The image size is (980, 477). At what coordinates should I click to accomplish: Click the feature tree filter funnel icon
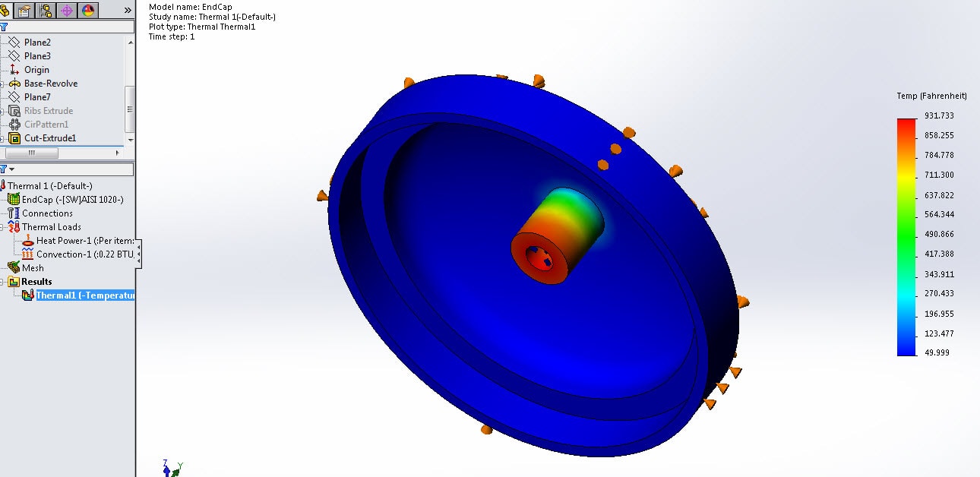pos(4,27)
